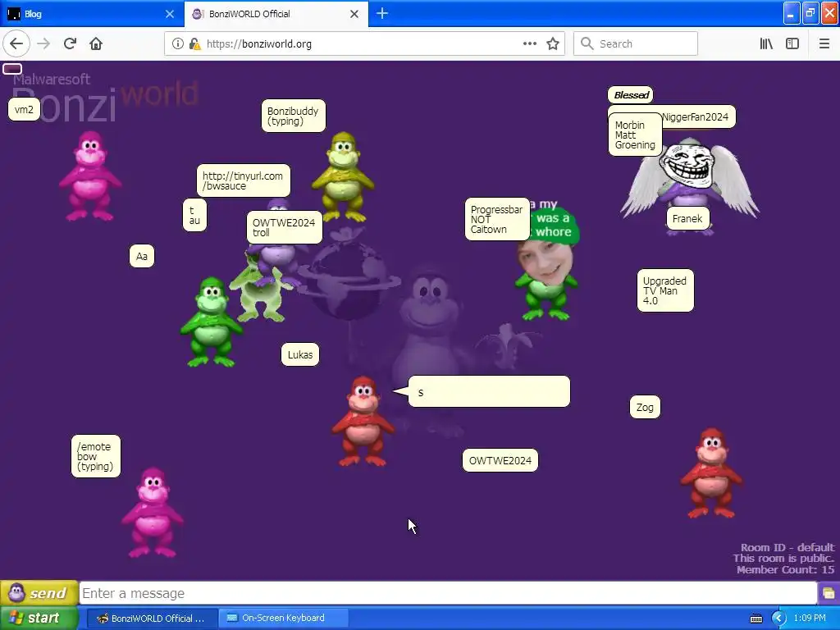Viewport: 840px width, 630px height.
Task: Expand hidden tray icons arrow
Action: click(x=778, y=619)
